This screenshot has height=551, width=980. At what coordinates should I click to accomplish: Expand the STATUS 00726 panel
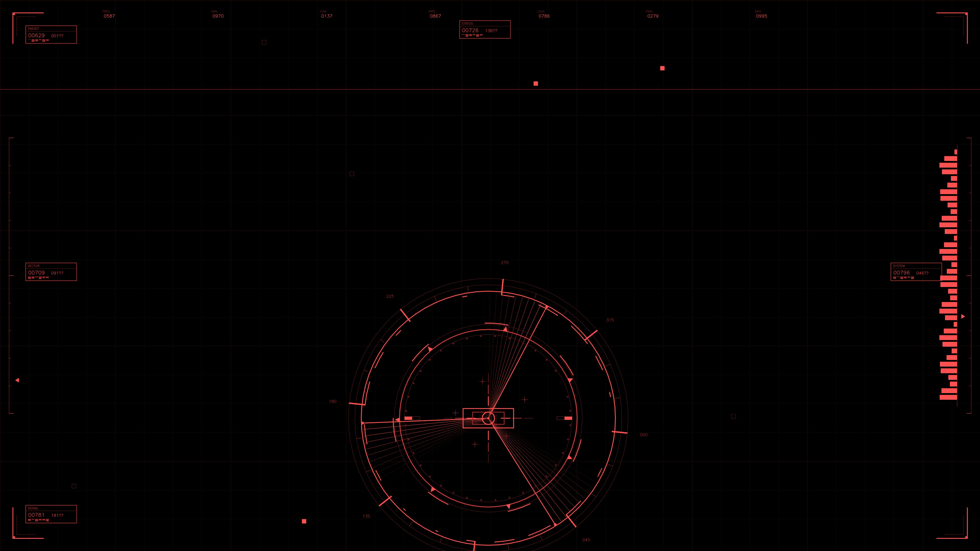coord(484,31)
